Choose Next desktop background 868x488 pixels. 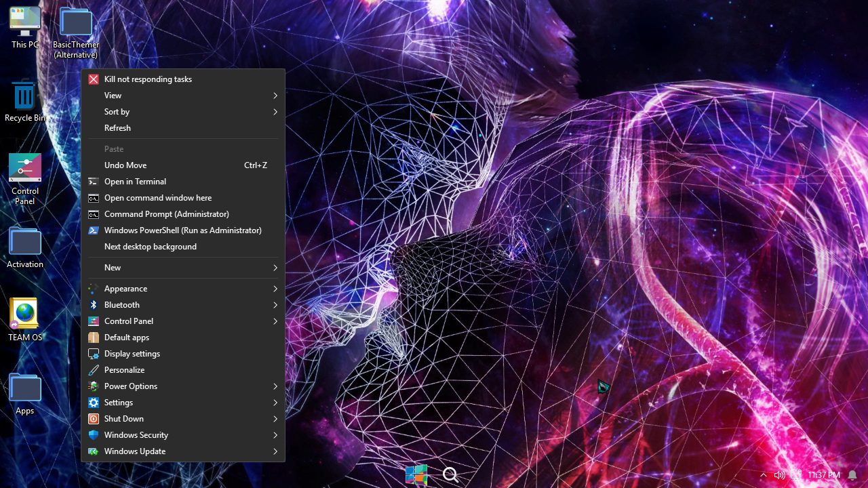(x=183, y=247)
